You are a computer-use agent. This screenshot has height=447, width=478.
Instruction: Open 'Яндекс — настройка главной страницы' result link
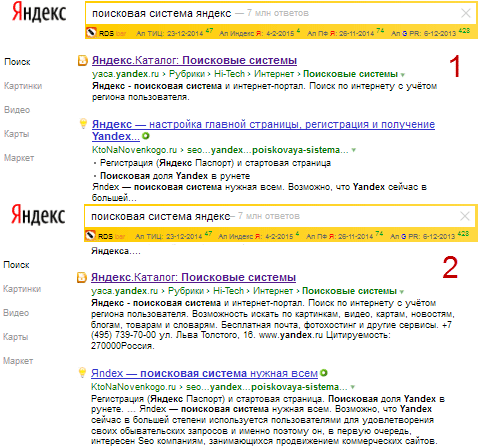click(x=263, y=130)
